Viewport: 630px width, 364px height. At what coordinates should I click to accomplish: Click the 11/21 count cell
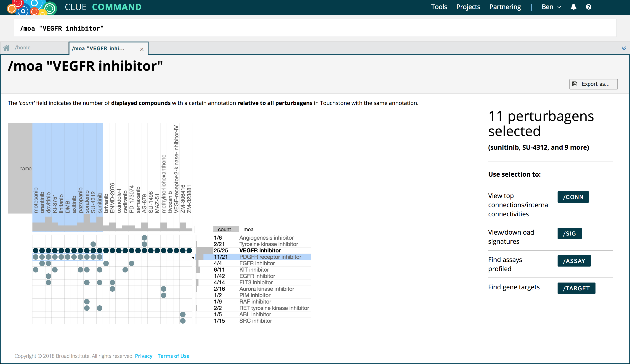(x=221, y=257)
